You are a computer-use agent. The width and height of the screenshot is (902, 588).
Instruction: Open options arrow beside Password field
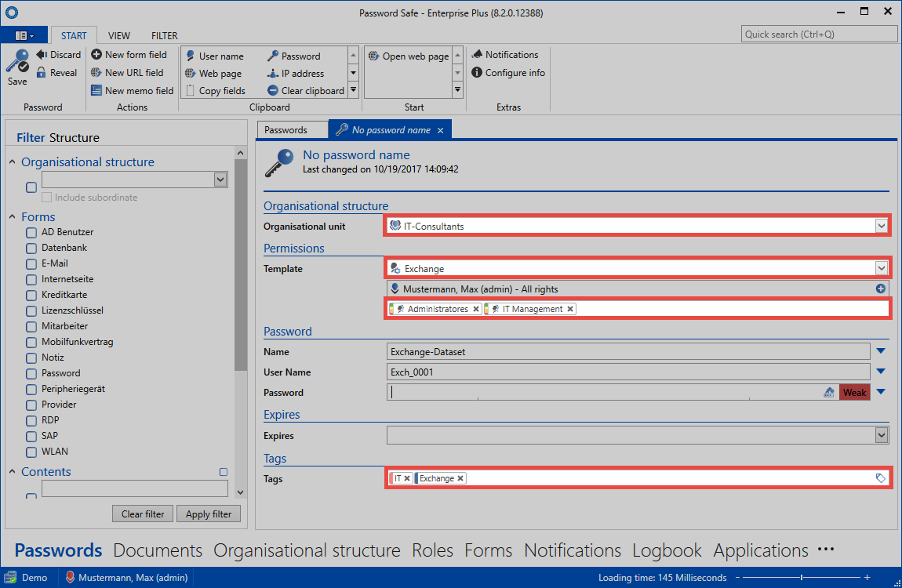coord(881,392)
